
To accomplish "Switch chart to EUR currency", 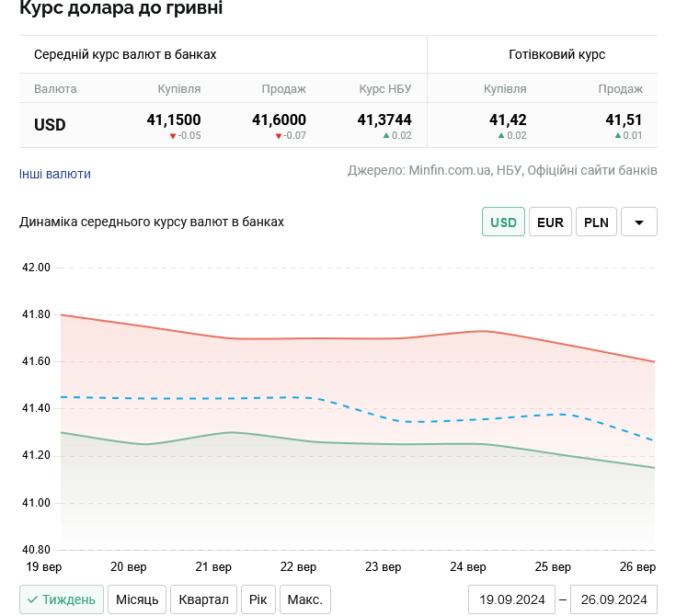I will click(x=550, y=222).
